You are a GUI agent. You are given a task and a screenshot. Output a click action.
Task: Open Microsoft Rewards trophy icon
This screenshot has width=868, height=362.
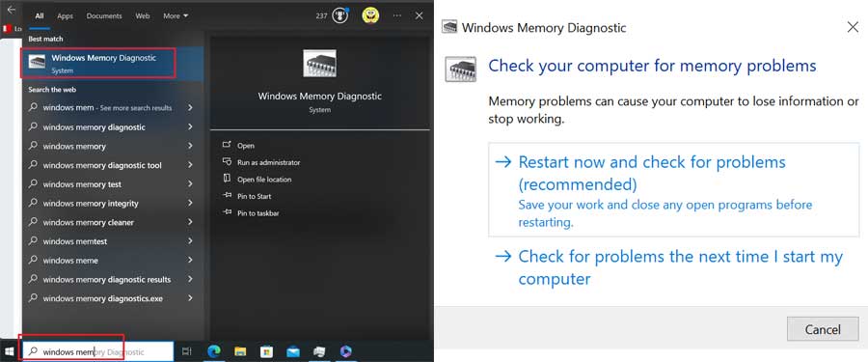click(339, 15)
